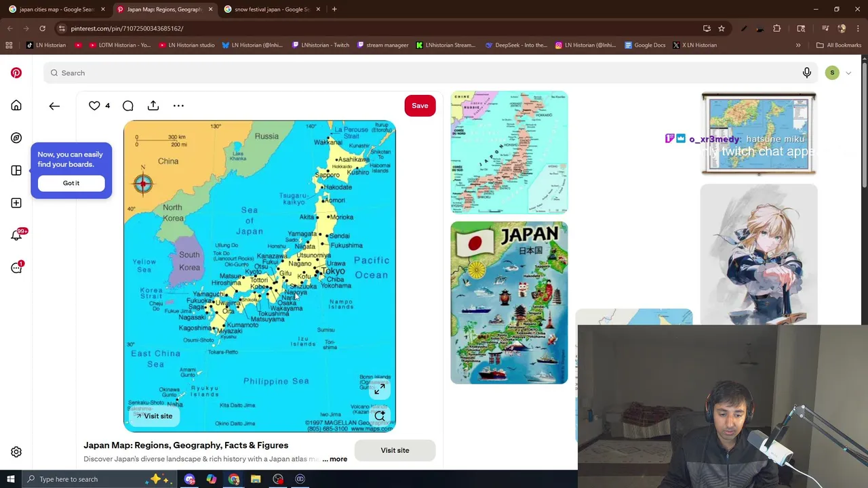Click the pin title 'Japan Map: Regions, Geography, Facts & Figures'
The height and width of the screenshot is (488, 868).
(x=186, y=445)
